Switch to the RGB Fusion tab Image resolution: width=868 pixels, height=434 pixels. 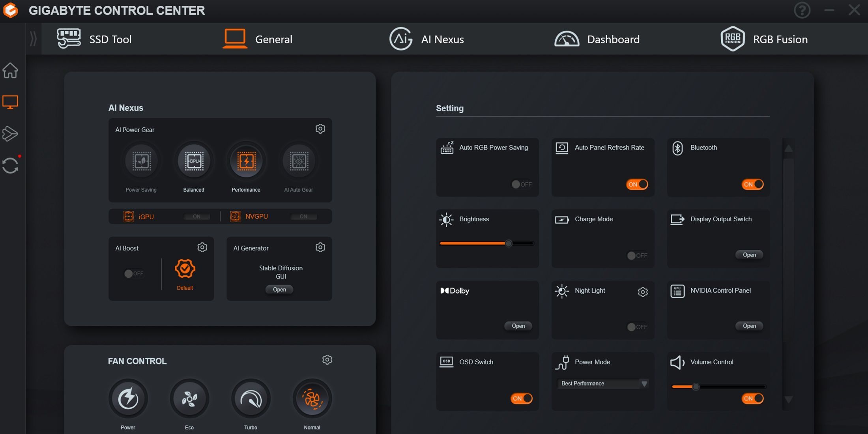tap(764, 39)
